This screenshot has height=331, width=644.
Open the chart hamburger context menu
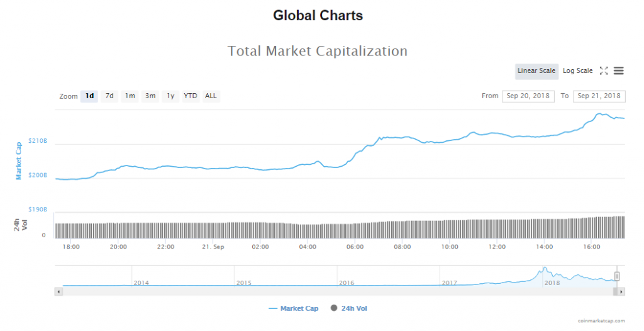618,71
